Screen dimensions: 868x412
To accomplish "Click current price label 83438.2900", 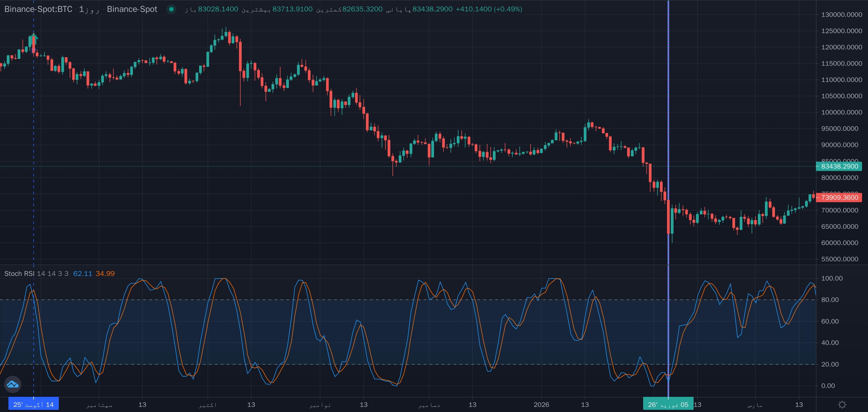I will pos(839,166).
